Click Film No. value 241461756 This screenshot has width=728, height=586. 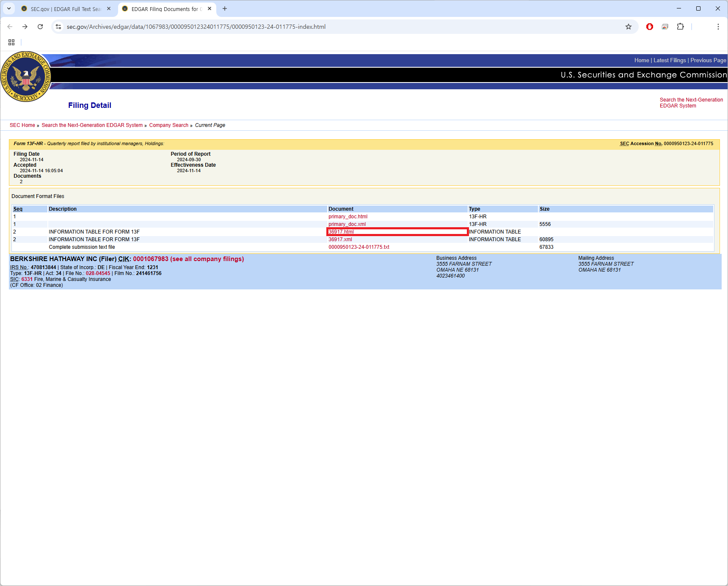point(149,273)
